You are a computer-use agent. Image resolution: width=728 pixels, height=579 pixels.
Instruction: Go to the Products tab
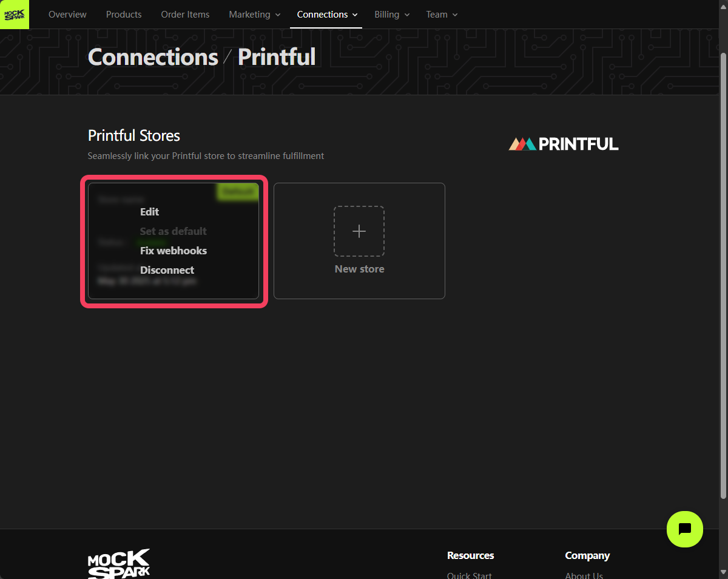[124, 15]
